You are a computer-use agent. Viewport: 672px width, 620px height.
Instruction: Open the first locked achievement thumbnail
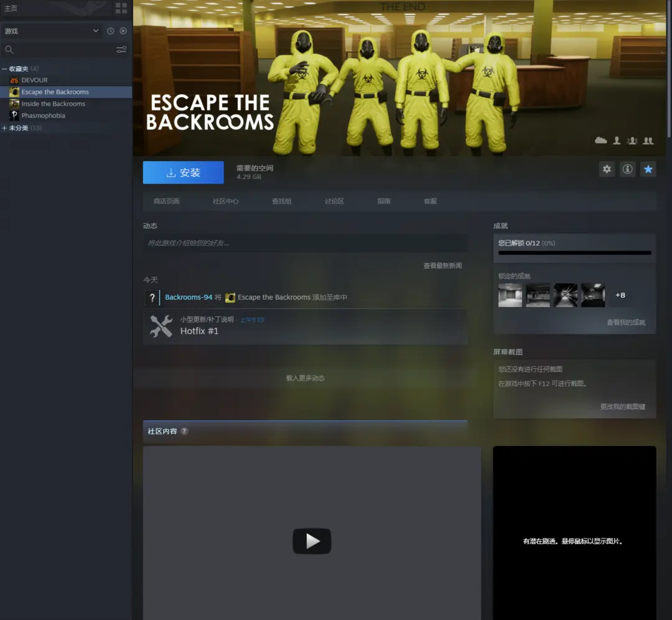click(x=510, y=295)
